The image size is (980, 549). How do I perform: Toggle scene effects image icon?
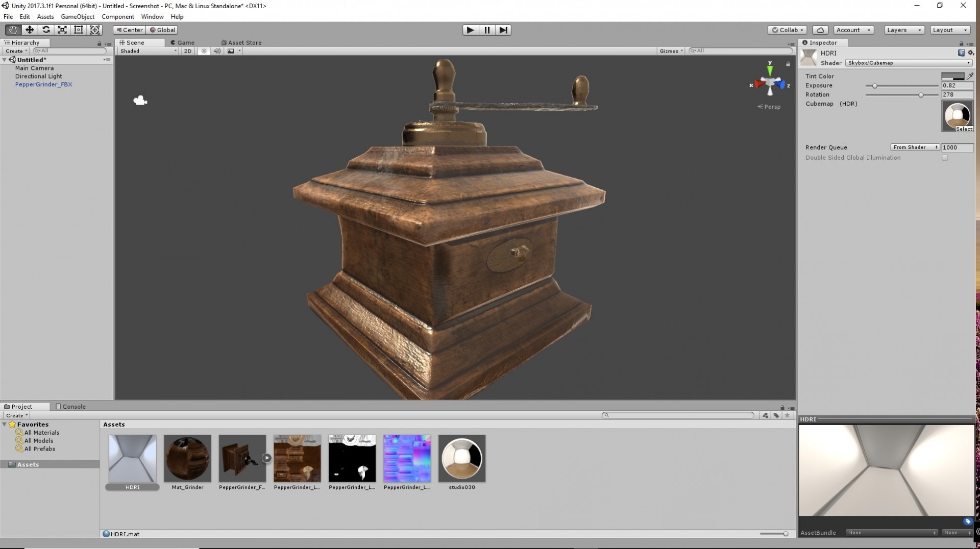[231, 51]
